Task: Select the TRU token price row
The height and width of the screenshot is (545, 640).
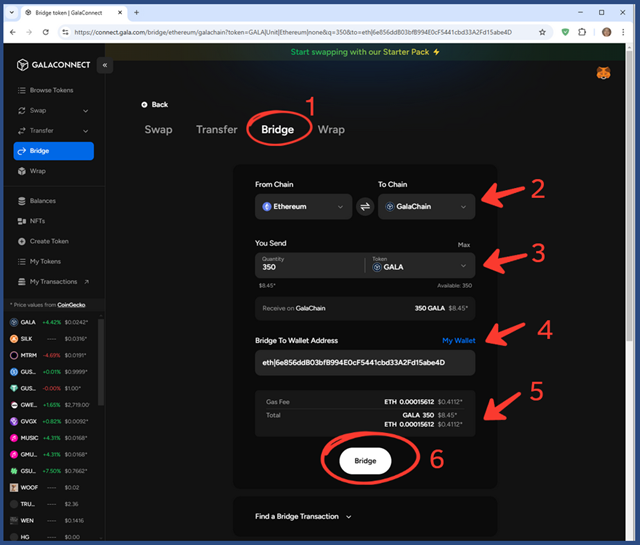Action: click(x=49, y=504)
